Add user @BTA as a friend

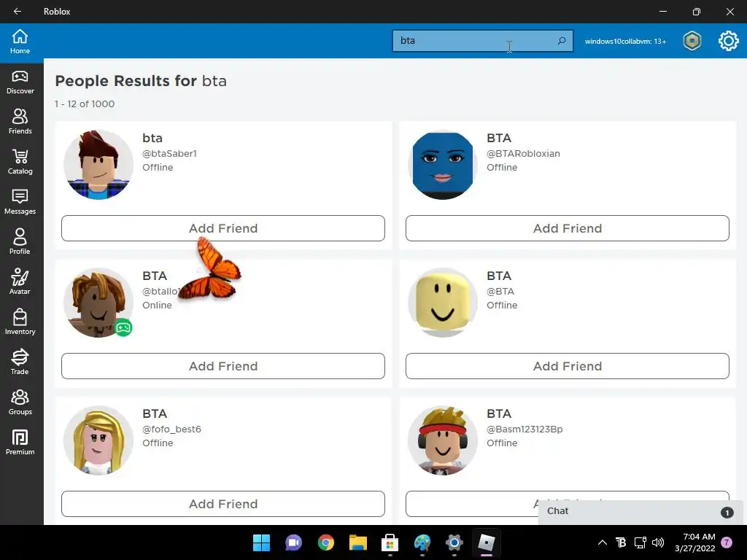(x=568, y=366)
